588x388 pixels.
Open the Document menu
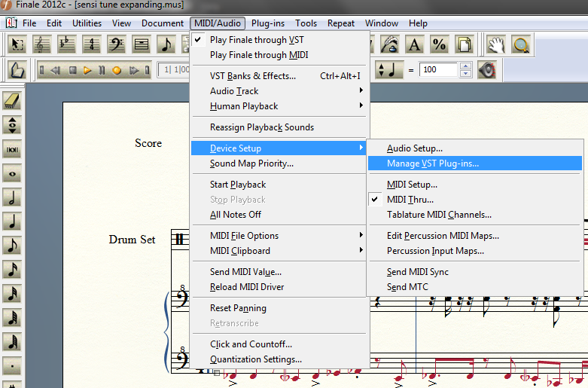tap(163, 23)
